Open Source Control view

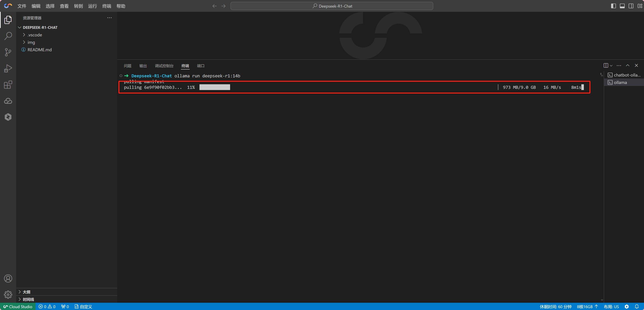[x=8, y=52]
